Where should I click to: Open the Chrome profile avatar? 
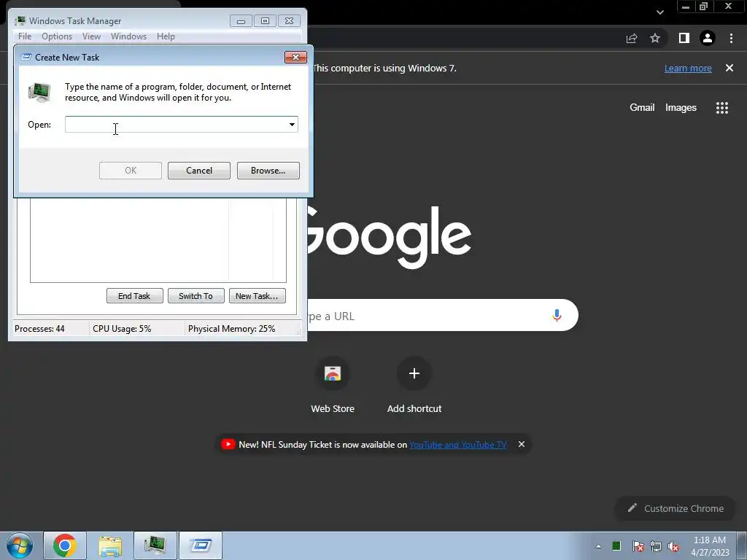click(708, 38)
